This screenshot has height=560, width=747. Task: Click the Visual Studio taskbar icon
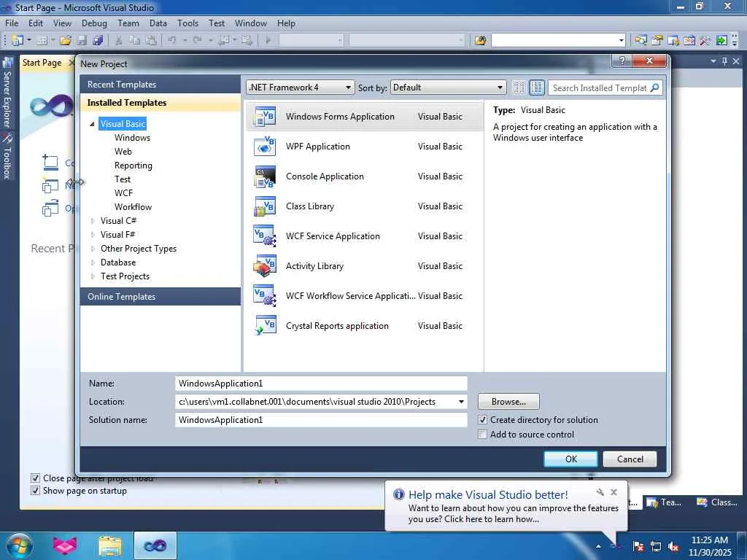[155, 545]
